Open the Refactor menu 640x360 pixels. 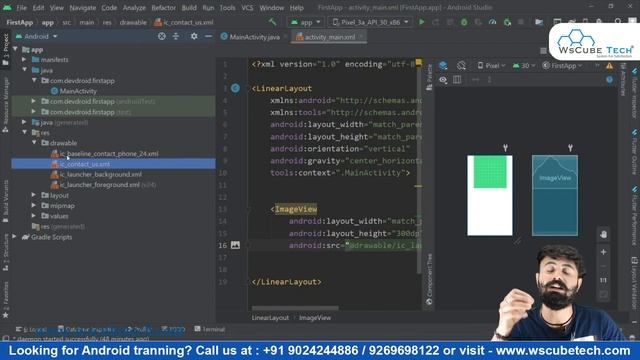point(163,8)
